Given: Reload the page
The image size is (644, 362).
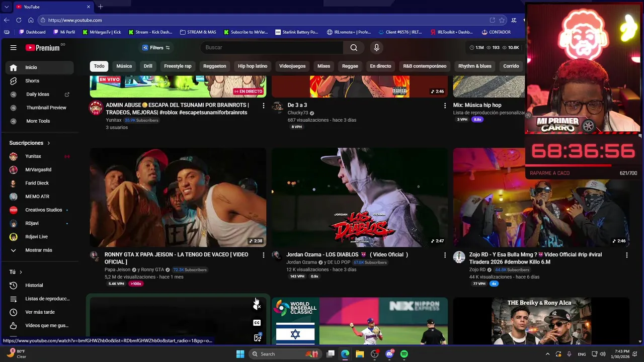Looking at the screenshot, I should (19, 20).
